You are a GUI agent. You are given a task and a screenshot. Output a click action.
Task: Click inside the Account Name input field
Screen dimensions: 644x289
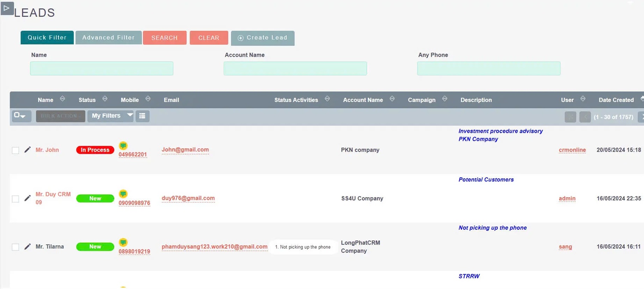pyautogui.click(x=295, y=69)
